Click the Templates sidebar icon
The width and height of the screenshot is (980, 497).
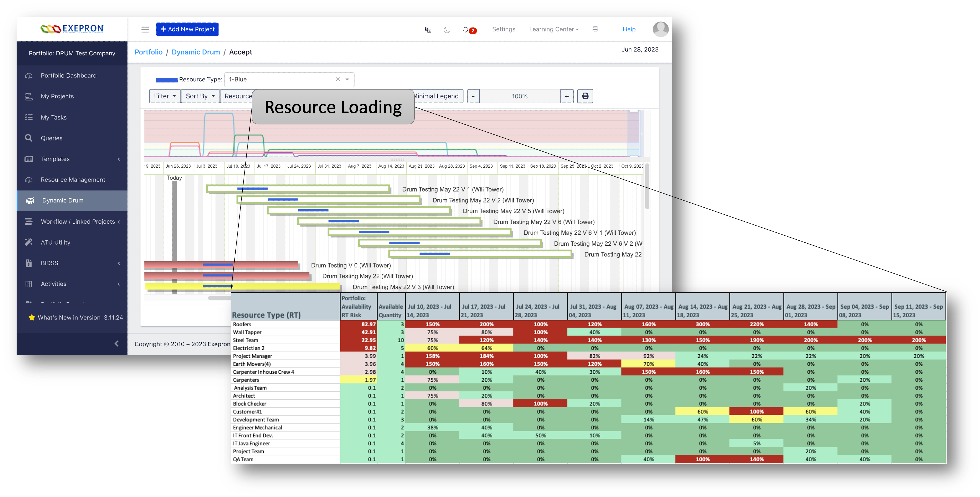29,159
